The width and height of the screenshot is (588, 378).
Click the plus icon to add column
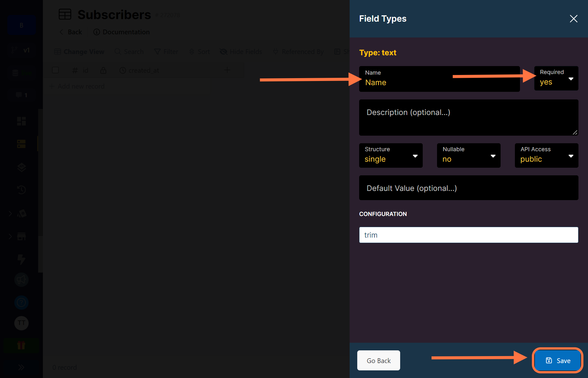tap(227, 70)
